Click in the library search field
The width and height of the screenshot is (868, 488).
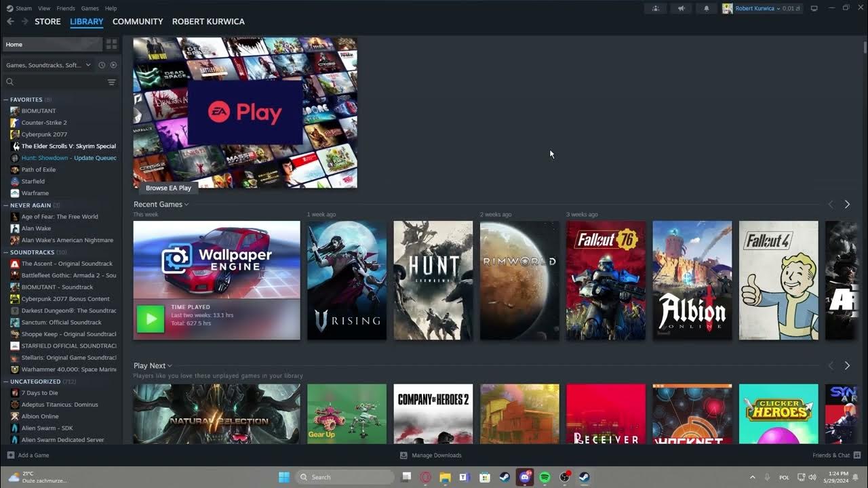point(54,82)
